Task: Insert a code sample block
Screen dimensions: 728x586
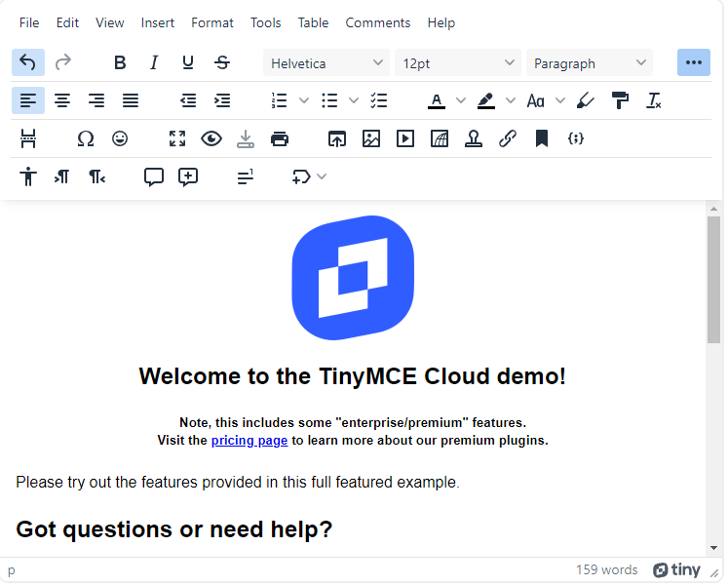Action: coord(576,138)
